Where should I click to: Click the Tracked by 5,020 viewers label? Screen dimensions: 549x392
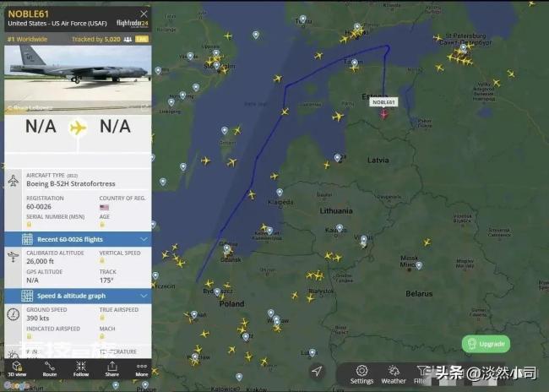pyautogui.click(x=96, y=39)
